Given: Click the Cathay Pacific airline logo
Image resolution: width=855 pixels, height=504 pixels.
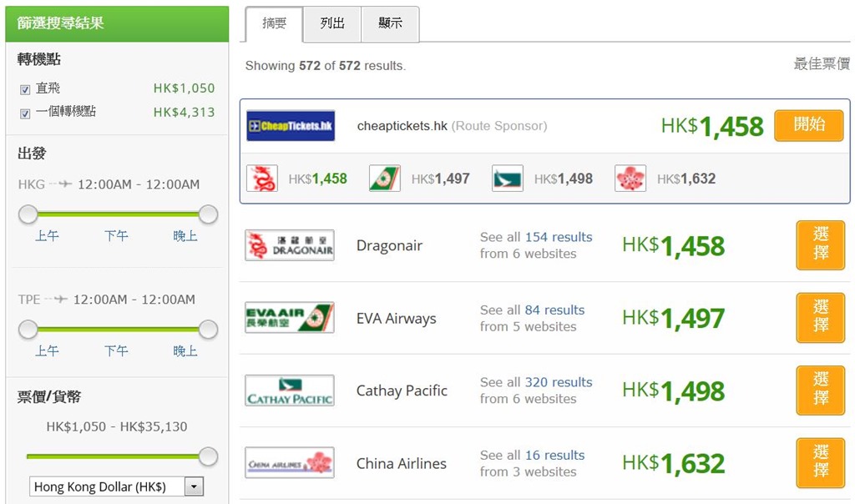Looking at the screenshot, I should [x=290, y=391].
